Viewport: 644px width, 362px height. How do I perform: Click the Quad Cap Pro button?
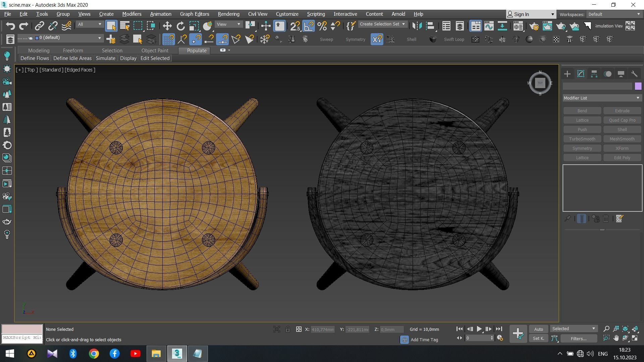tap(622, 120)
